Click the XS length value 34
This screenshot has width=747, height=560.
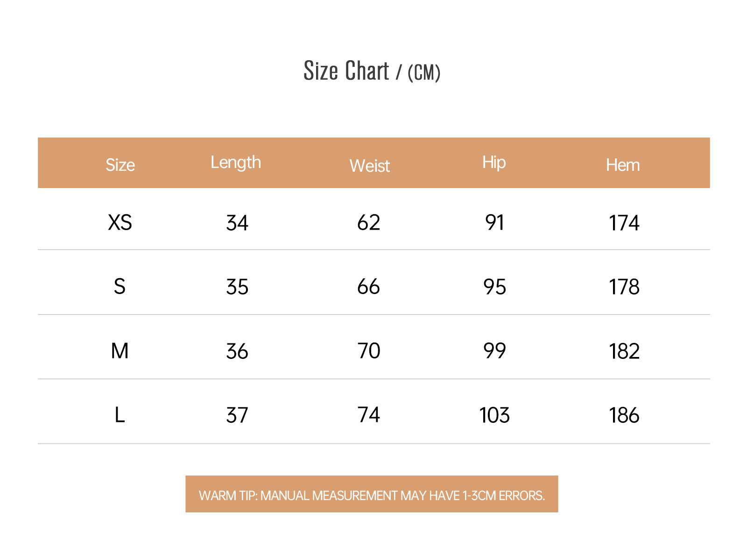point(237,223)
